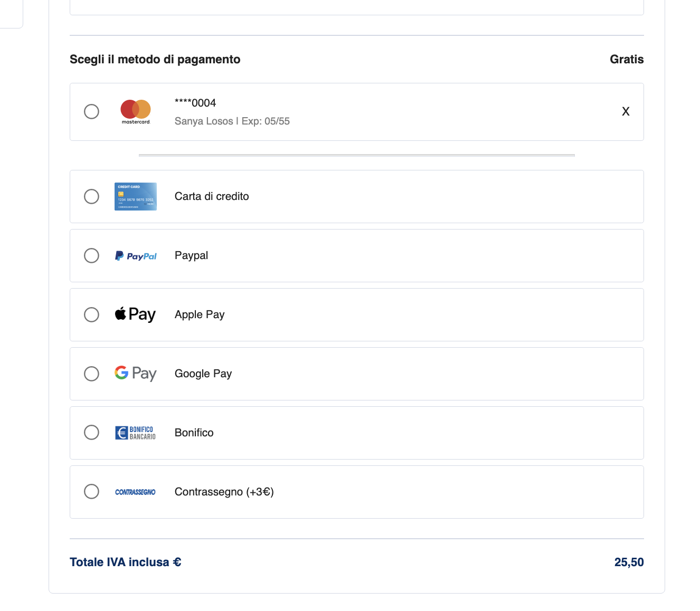Click the Sanya Losos expiry text
The image size is (700, 611).
tap(232, 121)
